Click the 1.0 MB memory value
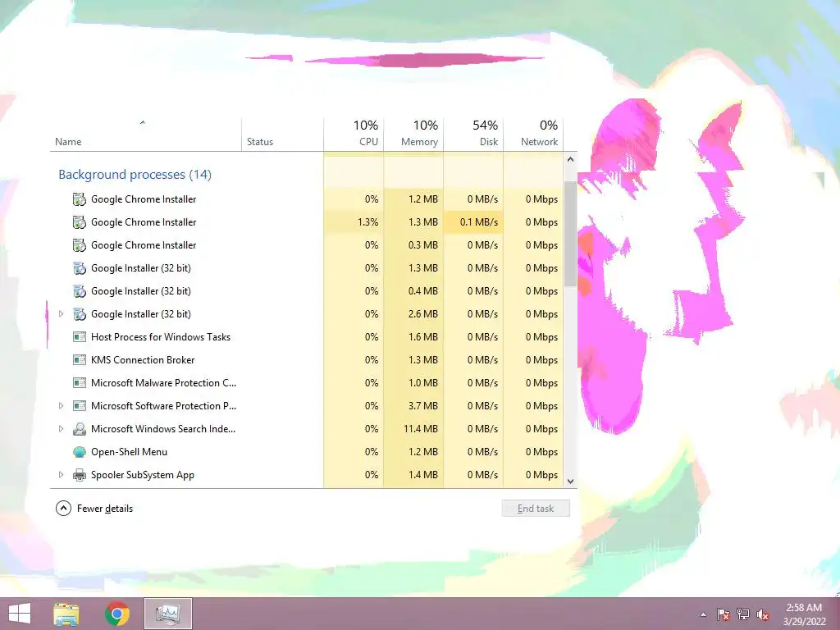 (423, 383)
